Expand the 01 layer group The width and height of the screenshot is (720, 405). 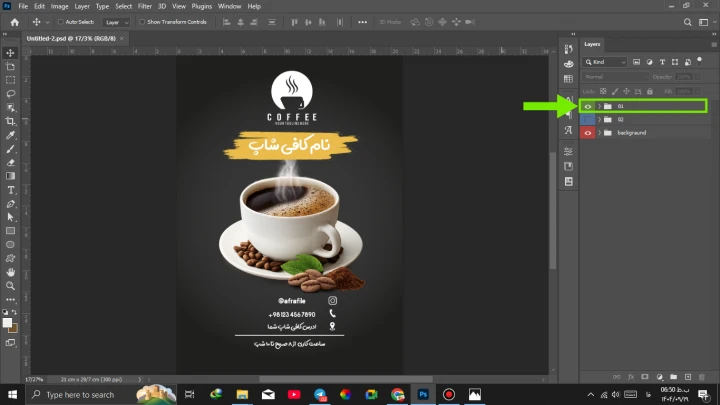[x=599, y=105]
